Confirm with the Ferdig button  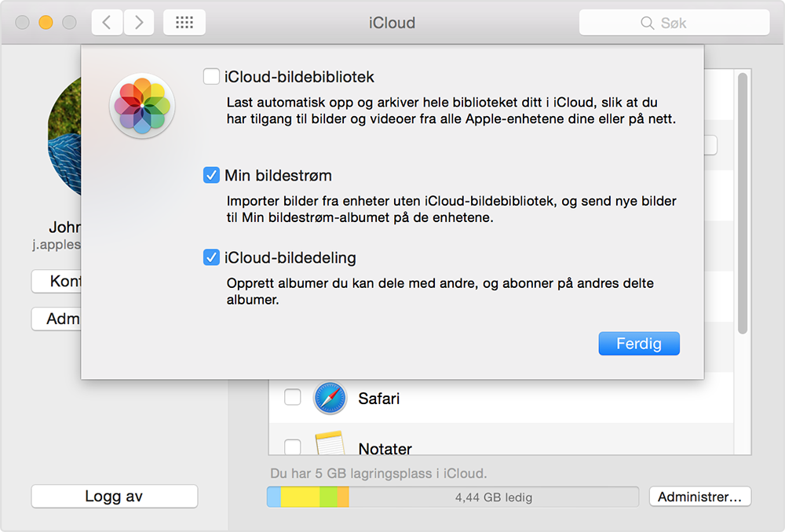click(639, 344)
